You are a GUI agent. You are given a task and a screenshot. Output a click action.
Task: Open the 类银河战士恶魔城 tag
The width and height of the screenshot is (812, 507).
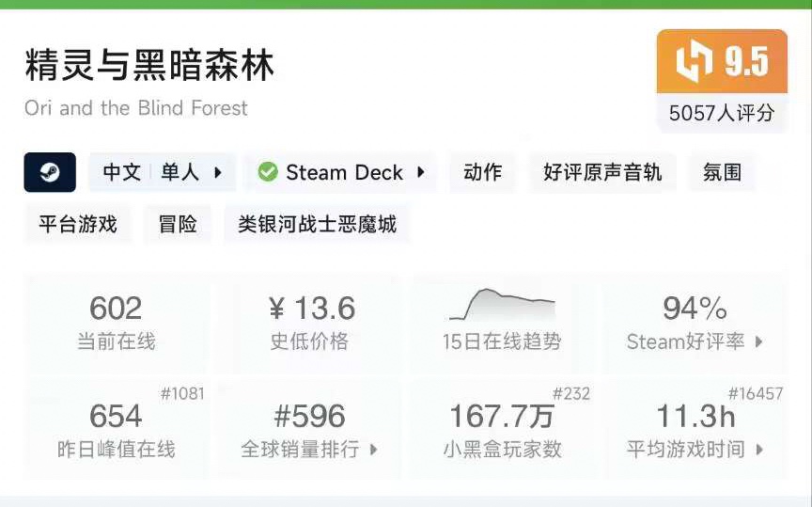coord(317,224)
